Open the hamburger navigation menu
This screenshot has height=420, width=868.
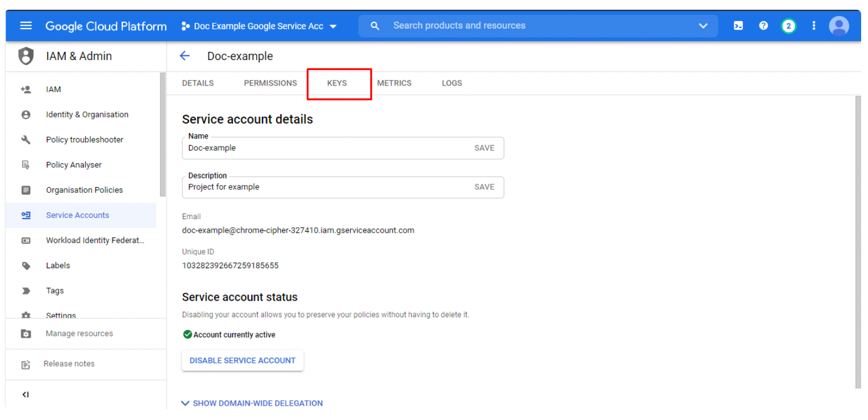(26, 26)
